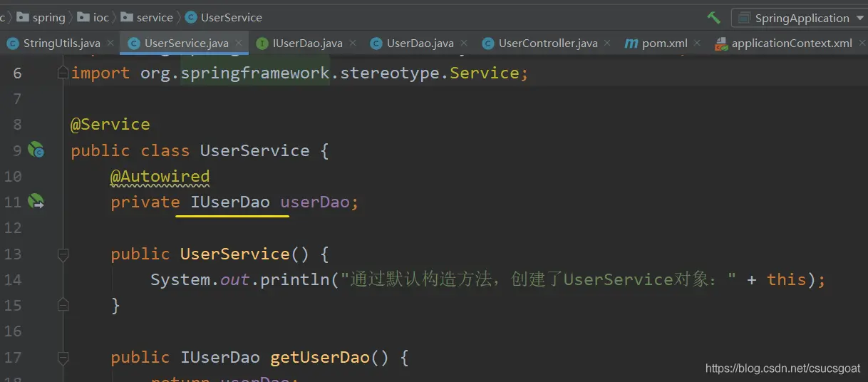Screen dimensions: 868x382
Task: Open the UserController.java editor tab
Action: 547,43
